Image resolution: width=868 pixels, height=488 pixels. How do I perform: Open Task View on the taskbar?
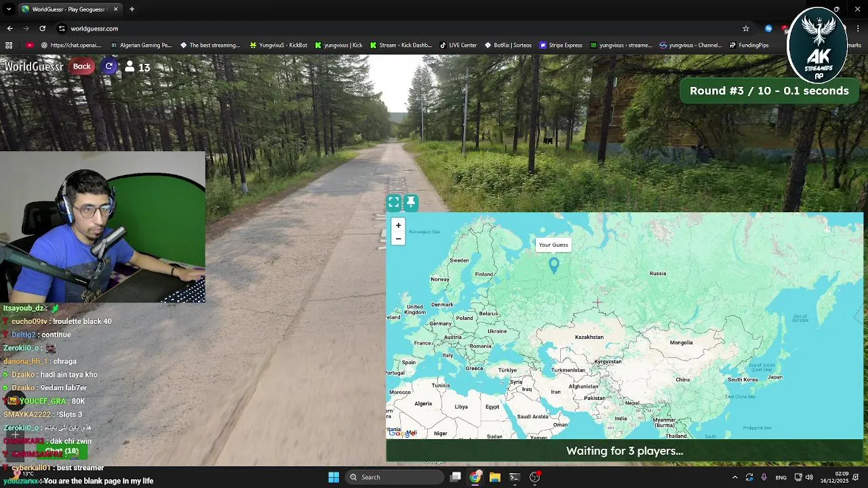tap(456, 477)
